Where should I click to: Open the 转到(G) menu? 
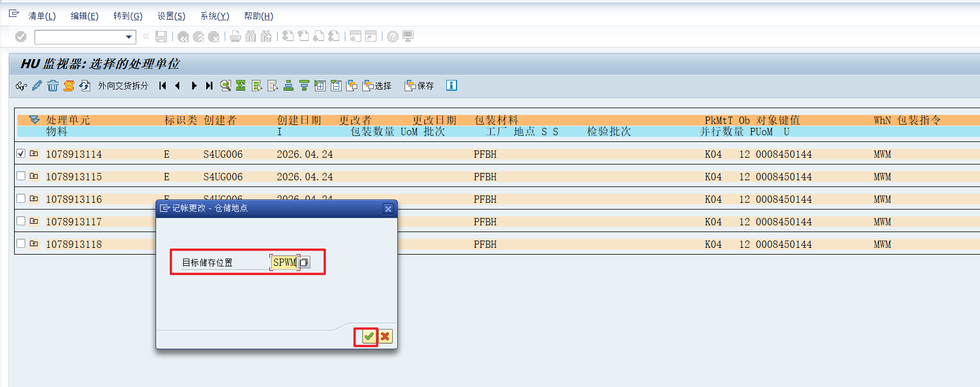point(128,16)
